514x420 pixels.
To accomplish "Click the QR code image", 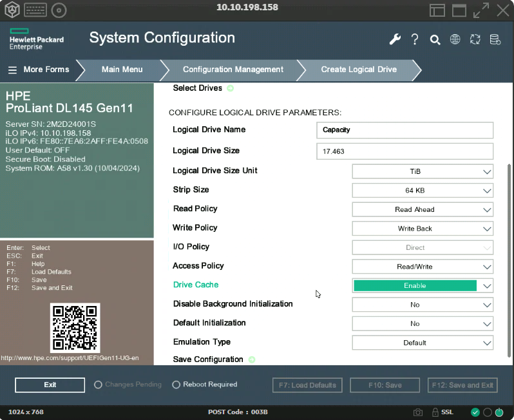I will (75, 328).
